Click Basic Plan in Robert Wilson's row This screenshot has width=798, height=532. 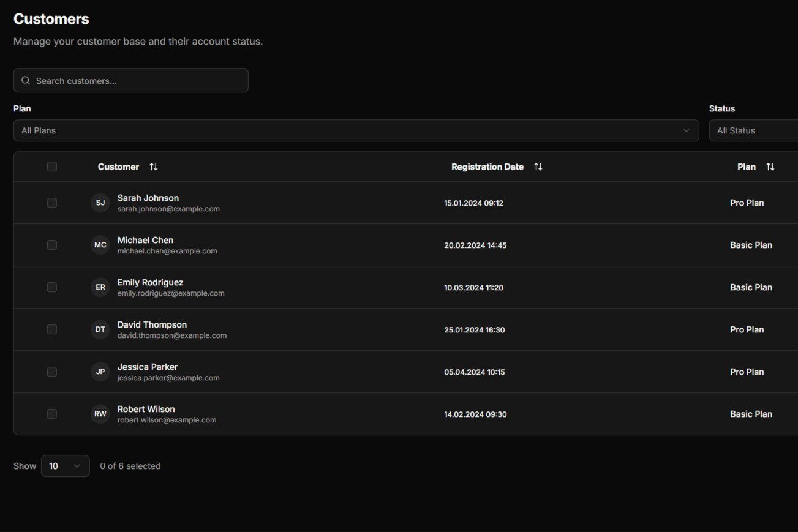coord(751,414)
